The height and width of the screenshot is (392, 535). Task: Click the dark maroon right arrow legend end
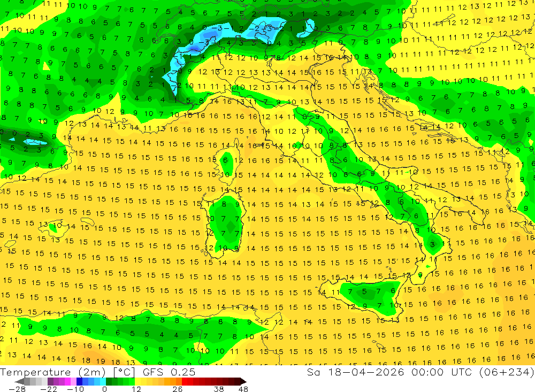tap(243, 382)
